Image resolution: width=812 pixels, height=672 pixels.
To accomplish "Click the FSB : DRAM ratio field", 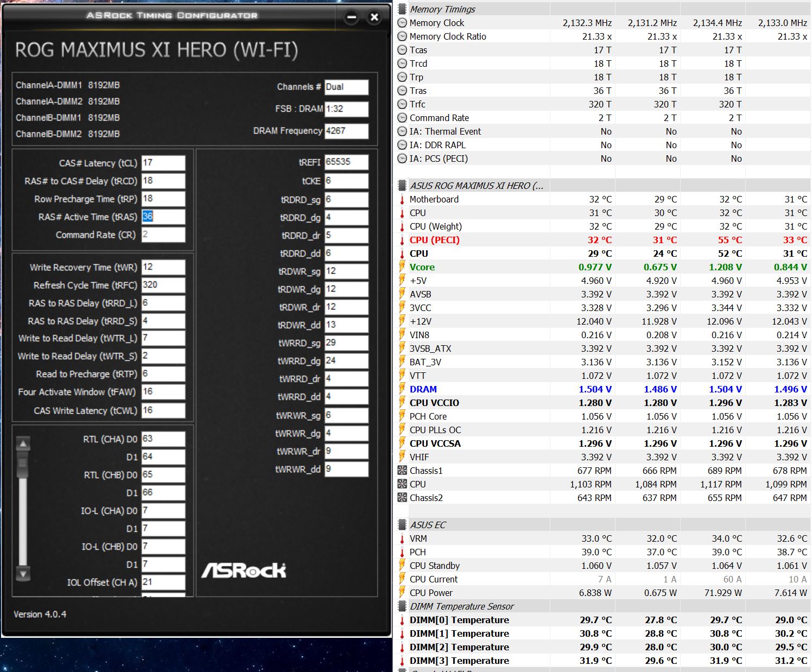I will click(x=346, y=109).
